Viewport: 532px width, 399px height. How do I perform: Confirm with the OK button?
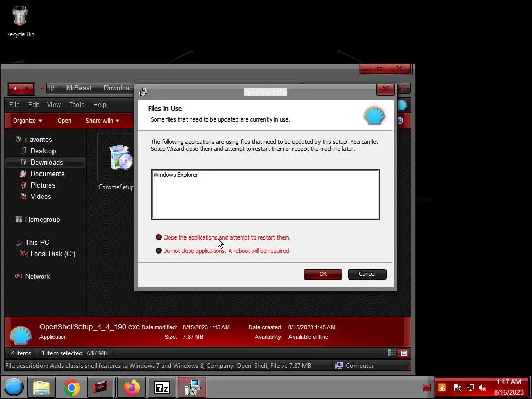(x=323, y=274)
